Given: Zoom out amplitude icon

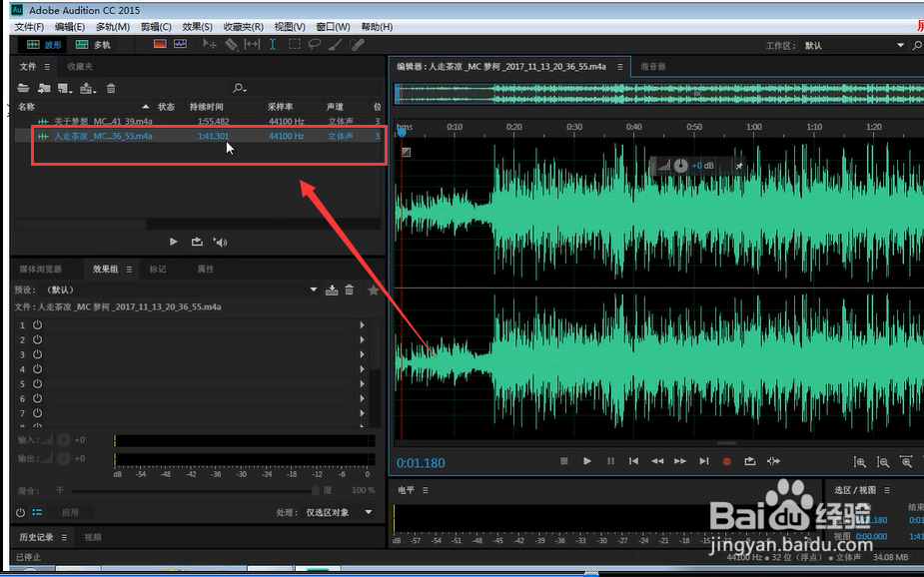Looking at the screenshot, I should [883, 462].
